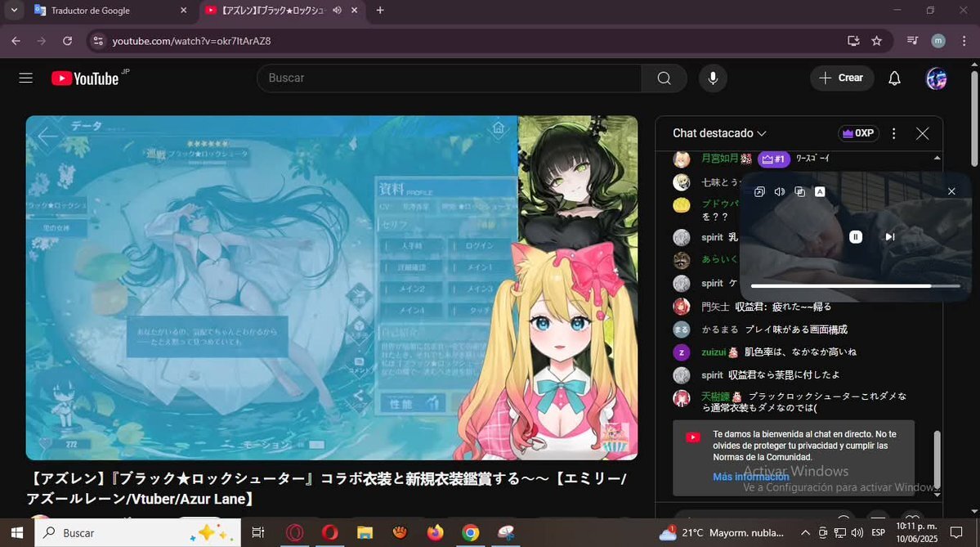Start voice search with microphone
This screenshot has width=980, height=547.
(713, 78)
